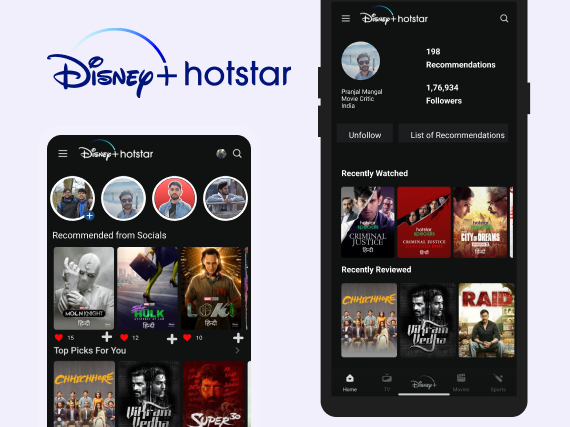This screenshot has height=427, width=570.
Task: Like Moon Knight with heart icon
Action: pyautogui.click(x=59, y=338)
